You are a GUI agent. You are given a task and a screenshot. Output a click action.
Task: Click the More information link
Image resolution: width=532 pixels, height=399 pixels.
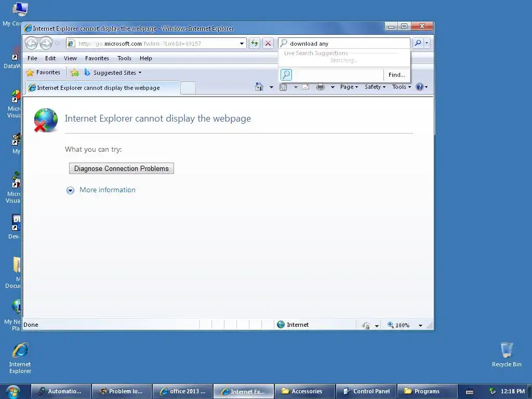[x=107, y=190]
